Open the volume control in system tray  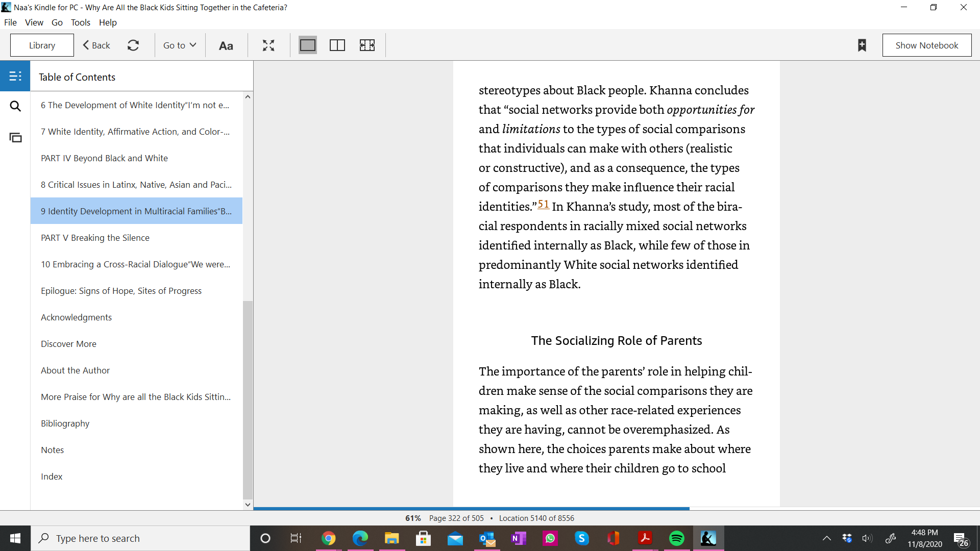tap(867, 538)
